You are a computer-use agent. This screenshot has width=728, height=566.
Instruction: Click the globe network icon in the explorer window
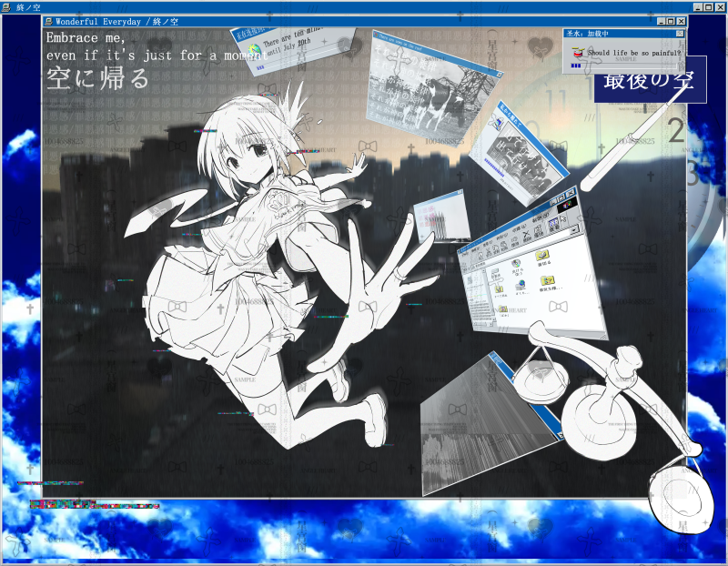click(521, 283)
